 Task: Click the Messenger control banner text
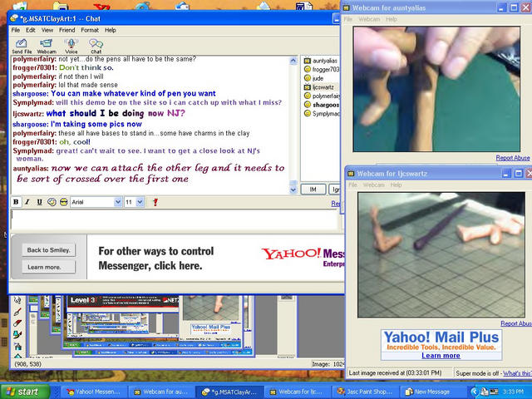156,259
